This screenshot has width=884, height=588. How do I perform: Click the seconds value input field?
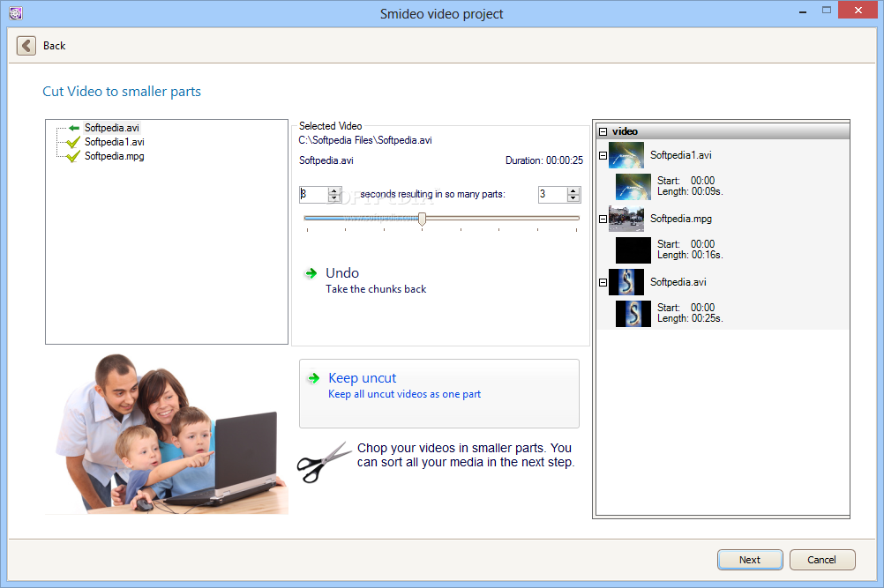(x=313, y=194)
